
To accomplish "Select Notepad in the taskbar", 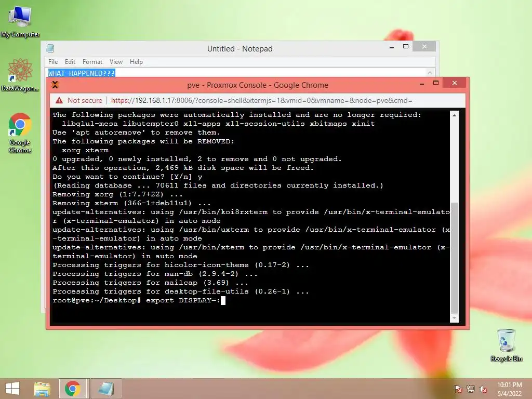I will 106,389.
